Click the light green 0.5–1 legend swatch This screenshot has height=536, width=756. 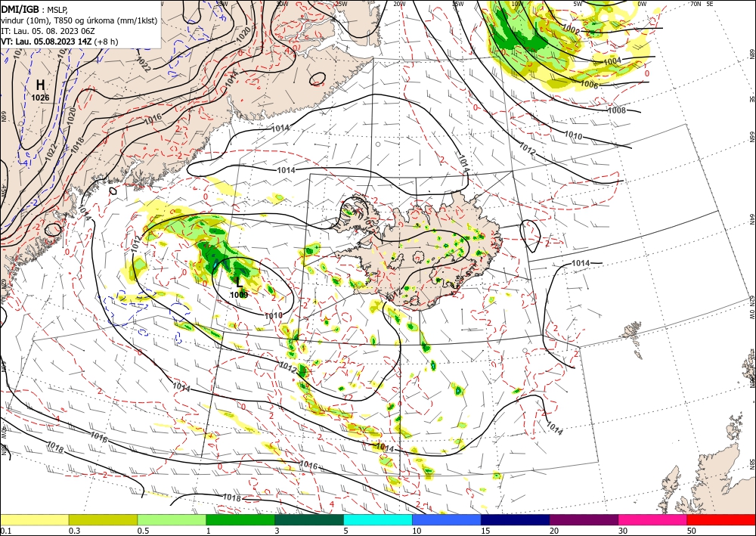(172, 519)
